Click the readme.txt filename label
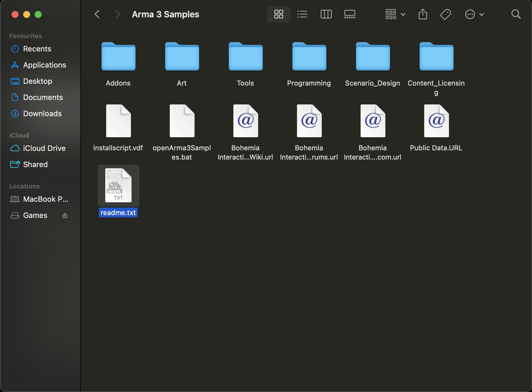The image size is (532, 392). click(x=118, y=213)
